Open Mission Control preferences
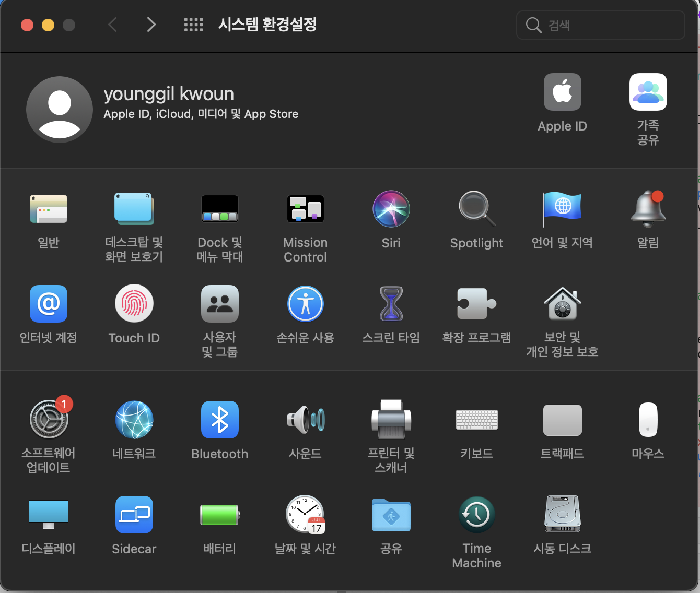Viewport: 700px width, 593px height. point(306,209)
